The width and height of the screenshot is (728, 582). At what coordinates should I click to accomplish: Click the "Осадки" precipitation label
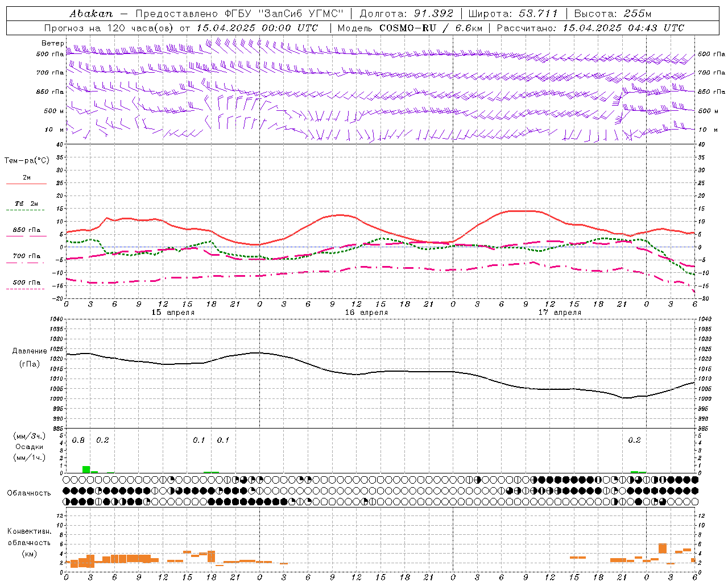[x=30, y=447]
